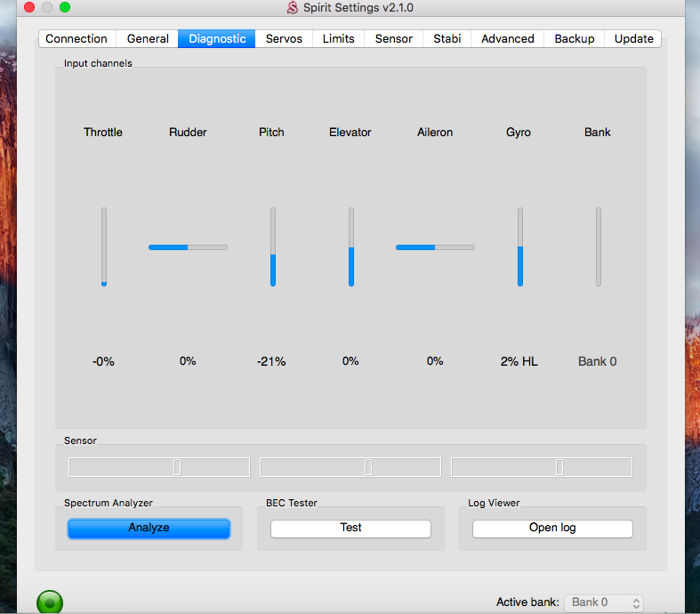700x614 pixels.
Task: Switch to the Advanced tab
Action: coord(507,38)
